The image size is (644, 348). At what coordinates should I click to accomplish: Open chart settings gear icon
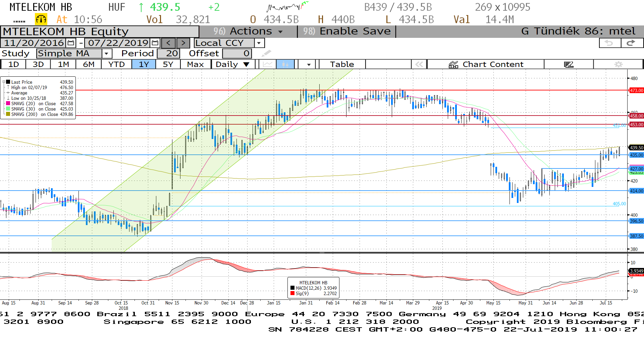pos(619,64)
